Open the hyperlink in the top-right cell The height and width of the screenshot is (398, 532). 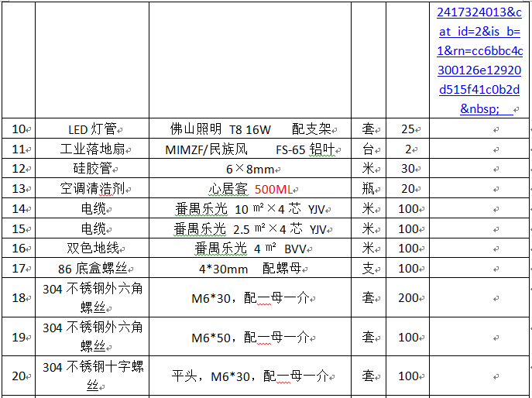pos(479,60)
